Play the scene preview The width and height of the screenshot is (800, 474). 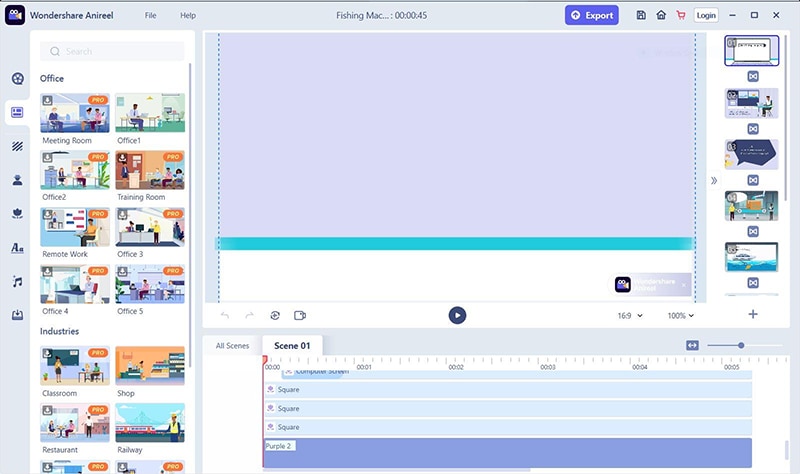457,315
